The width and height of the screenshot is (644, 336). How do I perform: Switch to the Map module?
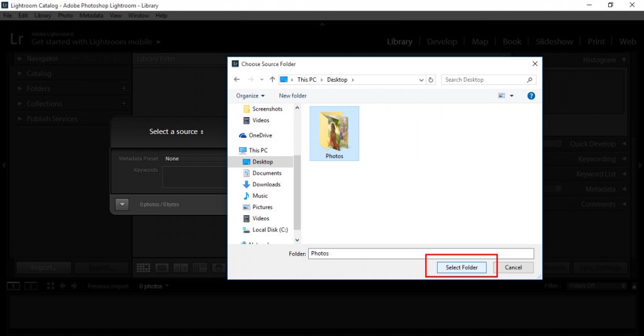(x=480, y=42)
